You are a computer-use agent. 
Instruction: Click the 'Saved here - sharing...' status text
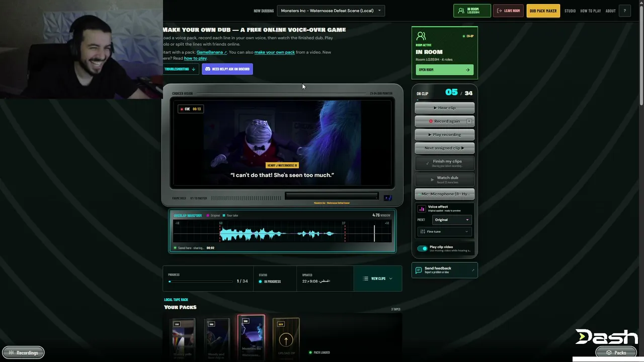tap(191, 248)
